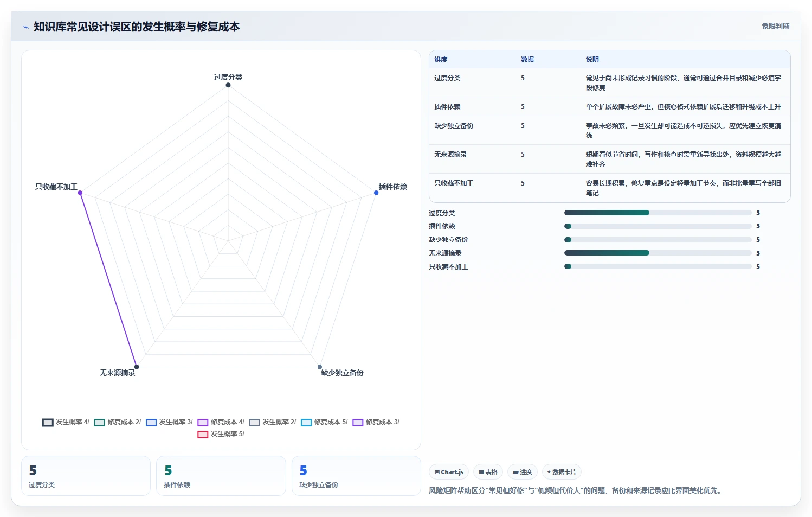Open the 缺少独立备份 data card
Viewport: 812px width, 517px height.
tap(356, 476)
